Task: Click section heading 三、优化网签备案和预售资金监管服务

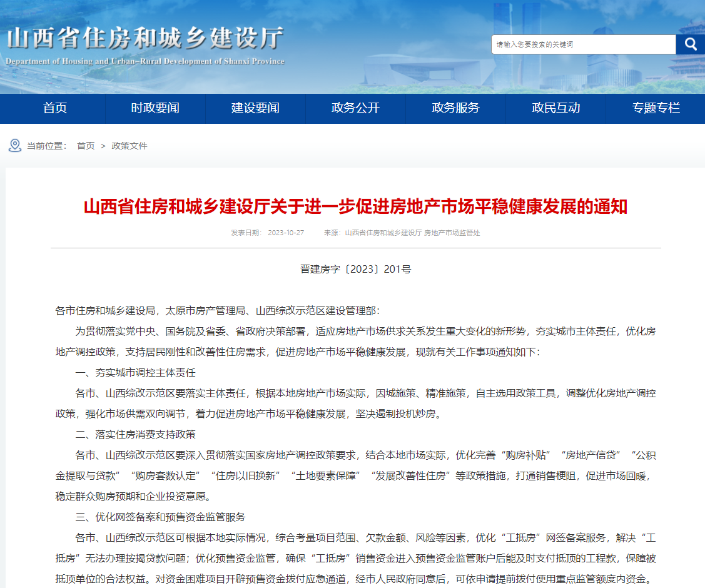Action: (x=161, y=517)
